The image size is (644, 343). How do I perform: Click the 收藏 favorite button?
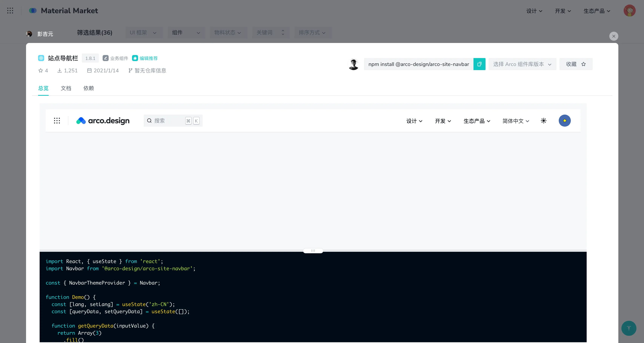click(x=576, y=64)
